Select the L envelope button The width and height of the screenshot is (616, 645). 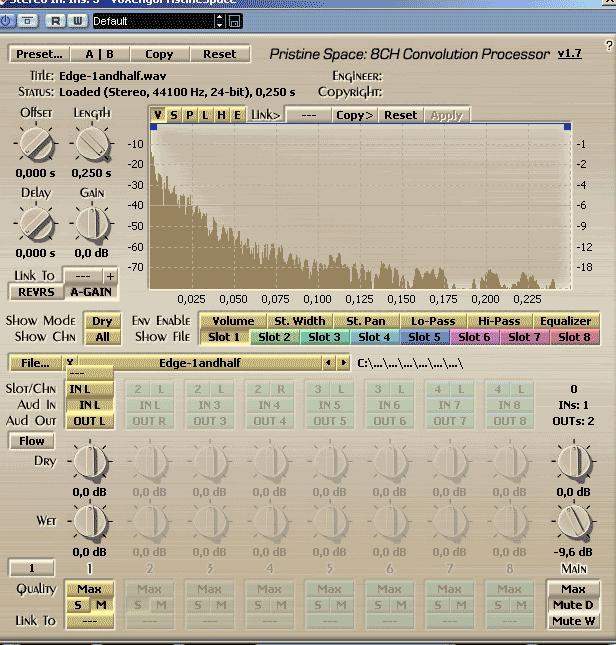click(205, 115)
